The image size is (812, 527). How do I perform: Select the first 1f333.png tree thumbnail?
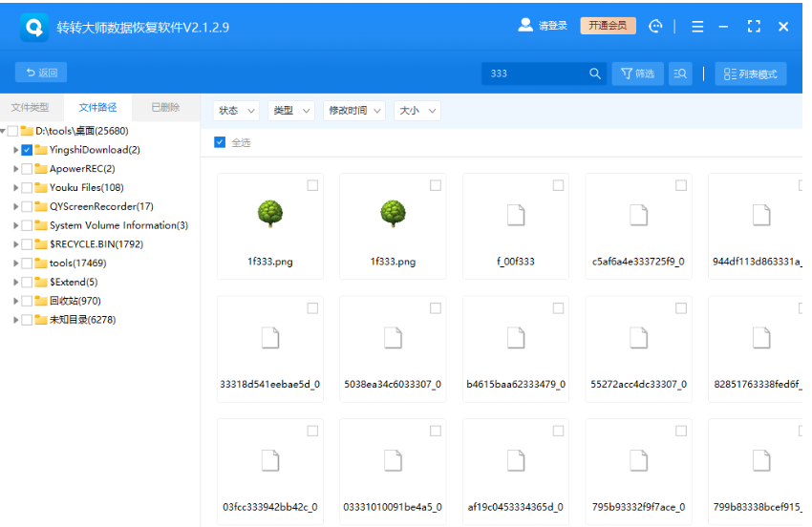click(270, 214)
